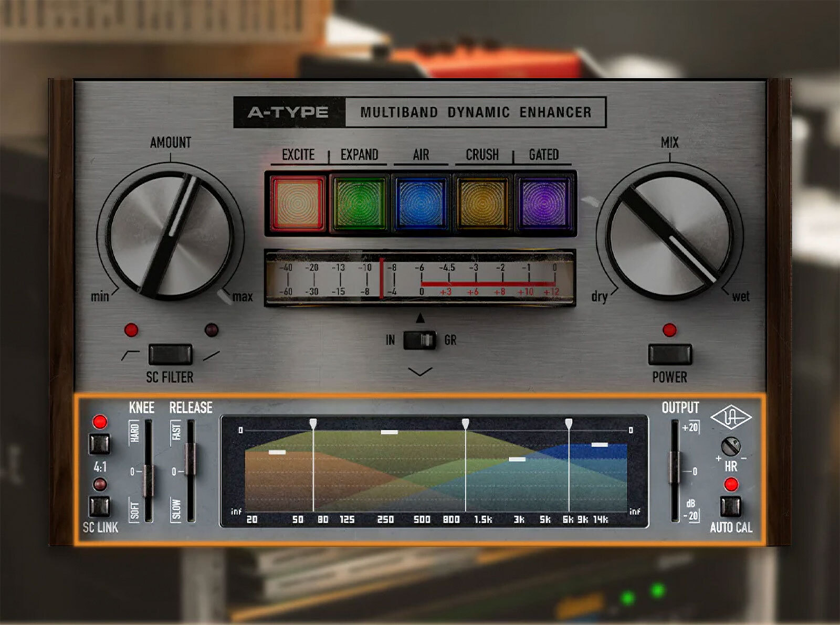Screen dimensions: 840x625
Task: Click the 14k frequency label on display
Action: pyautogui.click(x=601, y=520)
